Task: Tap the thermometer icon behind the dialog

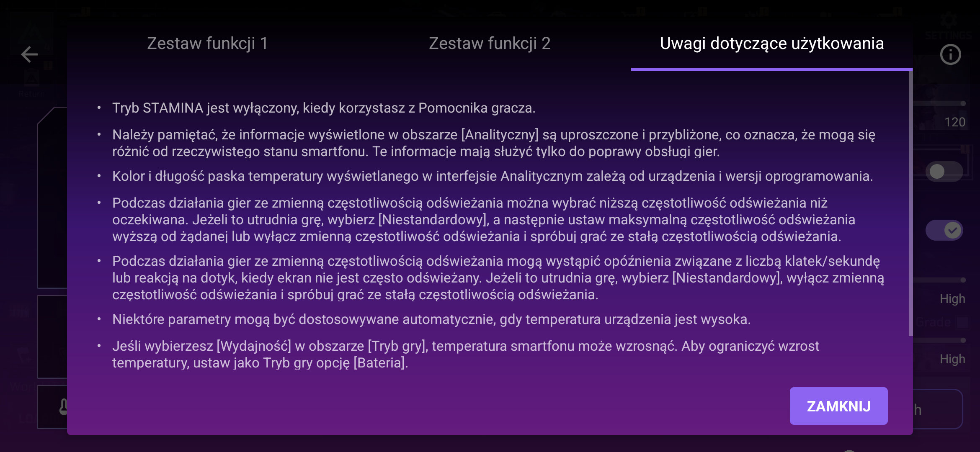Action: [x=63, y=406]
